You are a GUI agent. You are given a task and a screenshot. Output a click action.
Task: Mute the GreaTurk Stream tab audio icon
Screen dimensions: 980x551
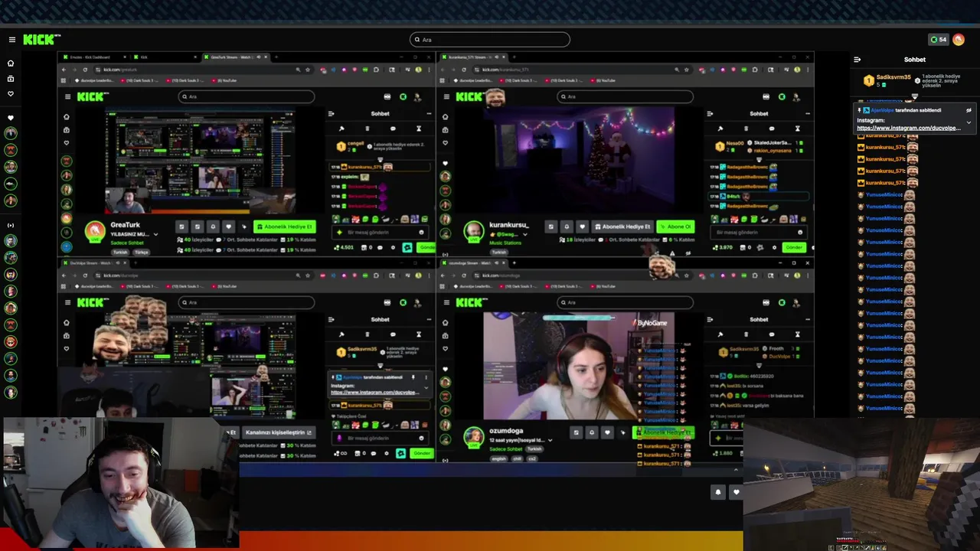point(258,57)
